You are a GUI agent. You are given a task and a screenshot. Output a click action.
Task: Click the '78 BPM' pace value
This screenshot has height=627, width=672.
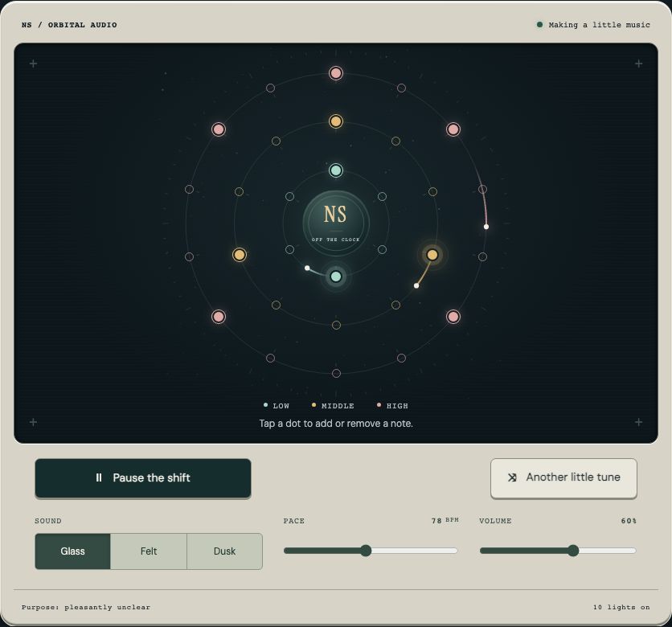(x=445, y=521)
